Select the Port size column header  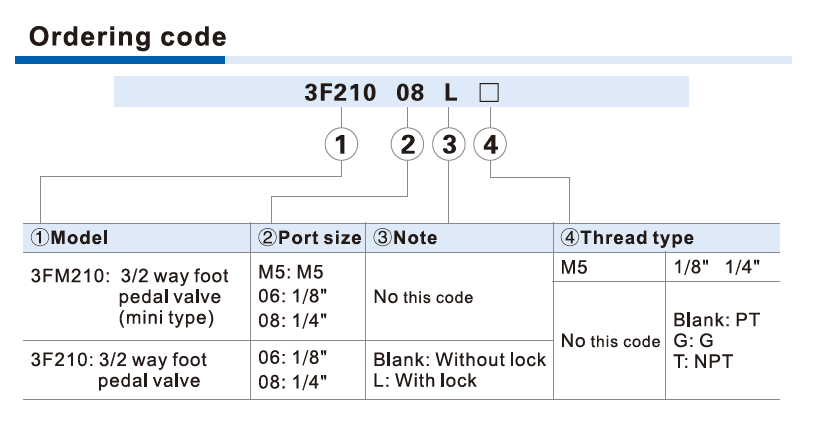(310, 238)
